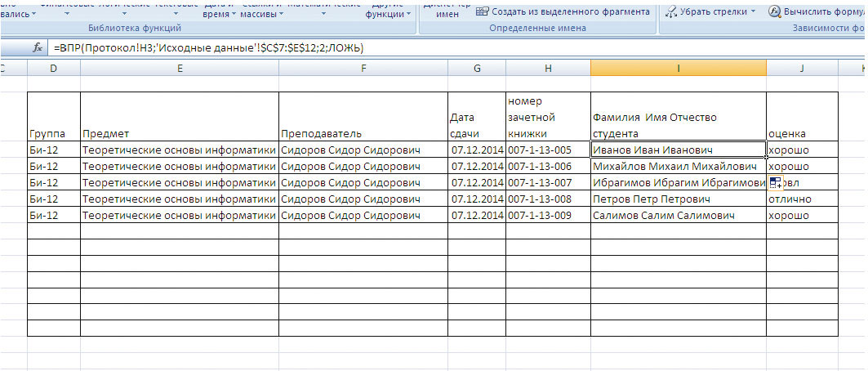
Task: Click the Предмет header cell
Action: click(180, 116)
